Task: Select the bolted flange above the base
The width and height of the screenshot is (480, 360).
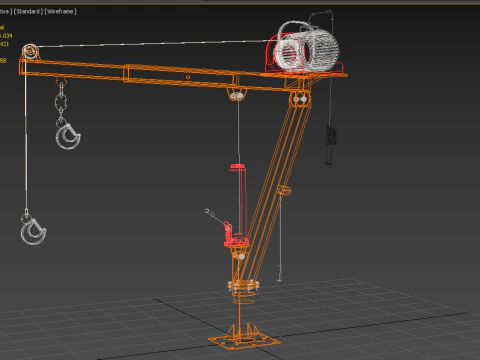Action: pos(243,286)
